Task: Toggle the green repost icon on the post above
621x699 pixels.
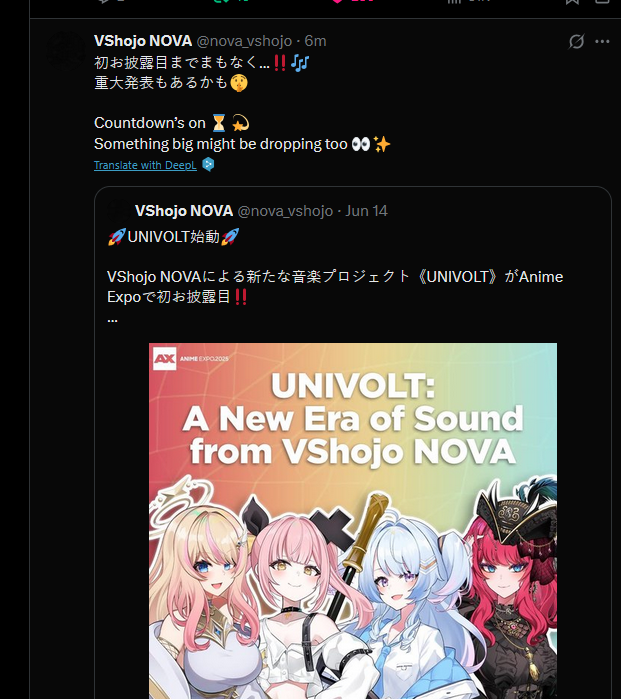Action: click(218, 1)
